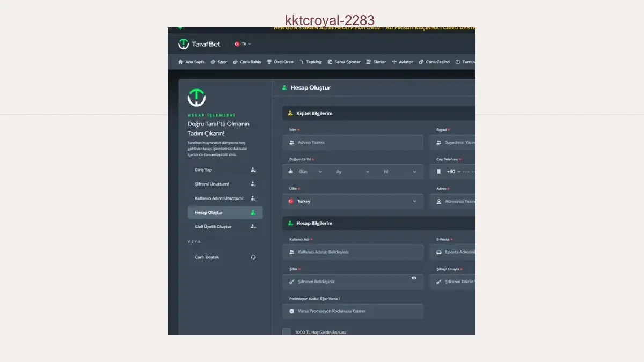Expand the Turkey country dropdown
Screen dimensions: 644x362
[353, 201]
